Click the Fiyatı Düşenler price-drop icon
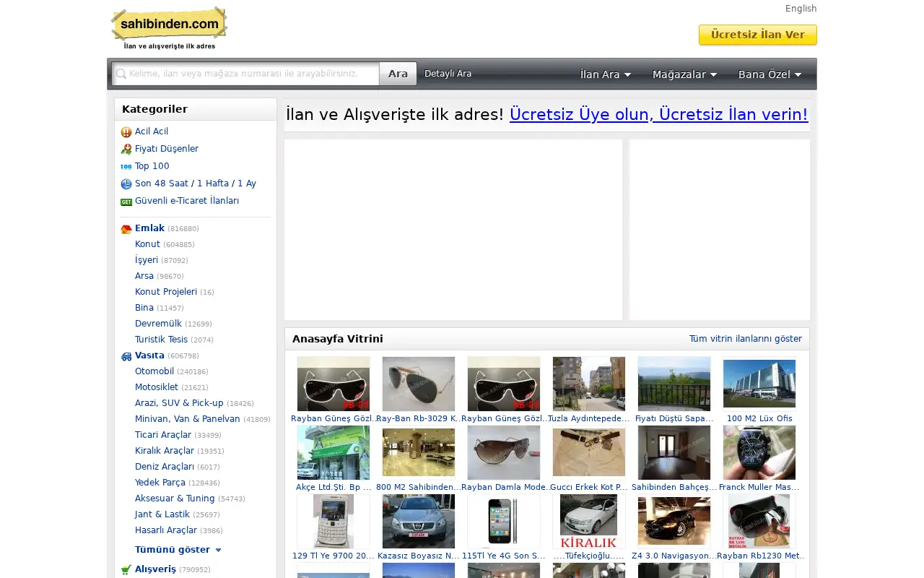 (126, 150)
